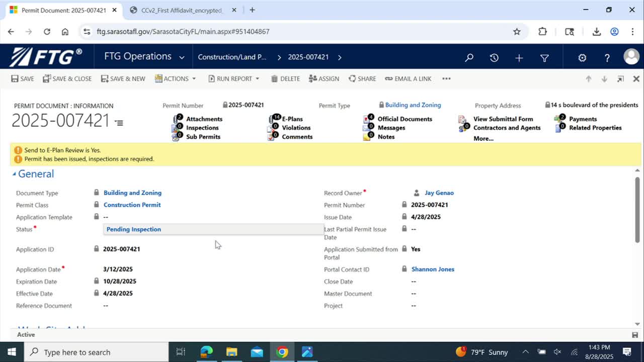Image resolution: width=644 pixels, height=362 pixels.
Task: Expand the FTG Operations dropdown
Action: click(x=181, y=57)
